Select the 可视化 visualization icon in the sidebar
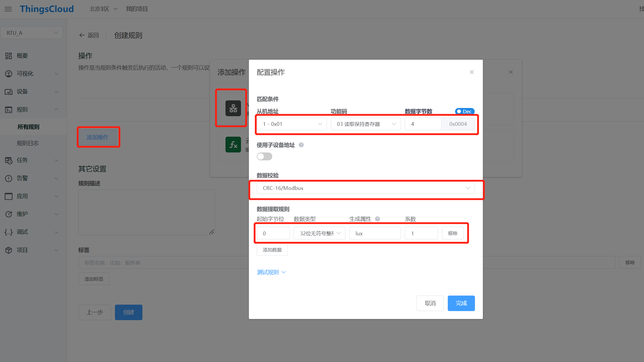This screenshot has height=362, width=644. (x=8, y=73)
